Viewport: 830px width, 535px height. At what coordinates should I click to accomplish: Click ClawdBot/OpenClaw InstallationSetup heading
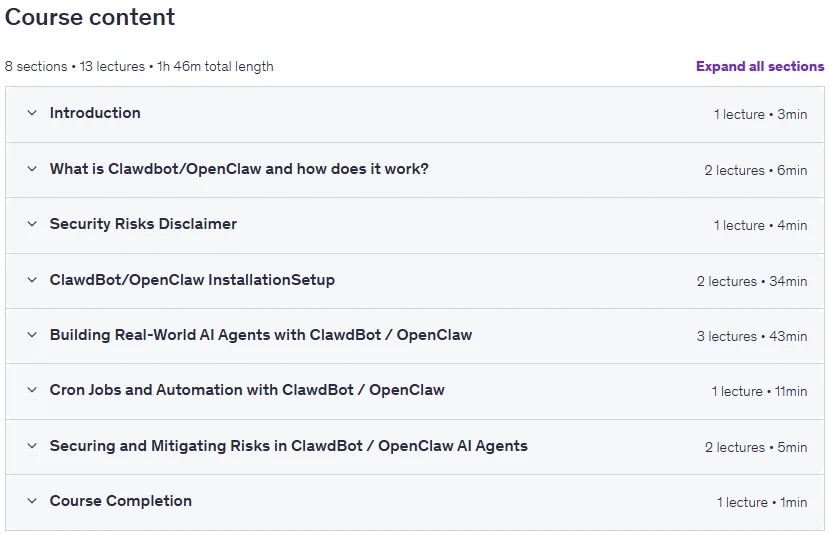click(x=192, y=280)
